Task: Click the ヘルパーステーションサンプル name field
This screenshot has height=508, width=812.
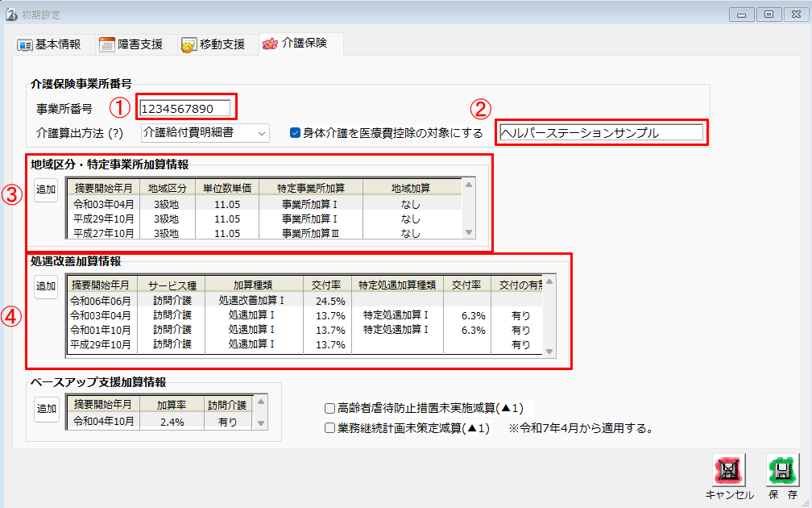Action: [600, 133]
